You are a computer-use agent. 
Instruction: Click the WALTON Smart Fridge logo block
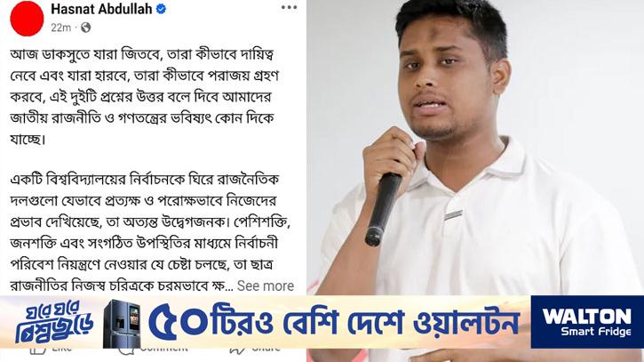click(587, 322)
